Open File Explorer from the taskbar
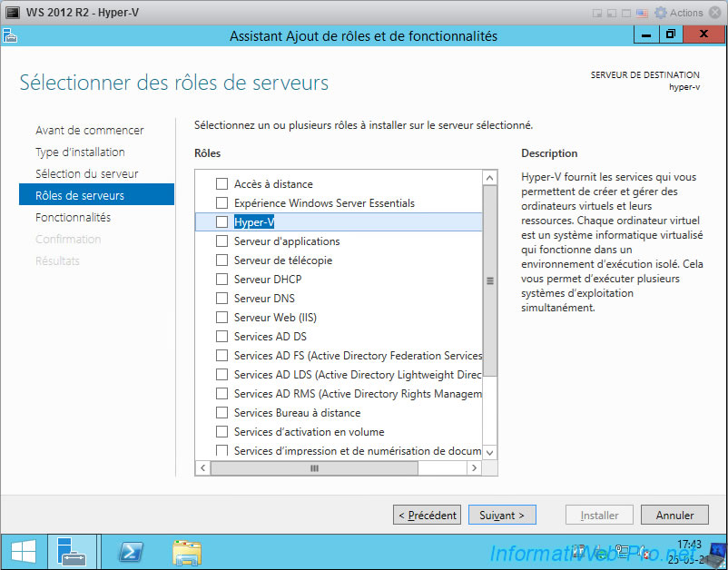The height and width of the screenshot is (570, 728). [x=187, y=552]
